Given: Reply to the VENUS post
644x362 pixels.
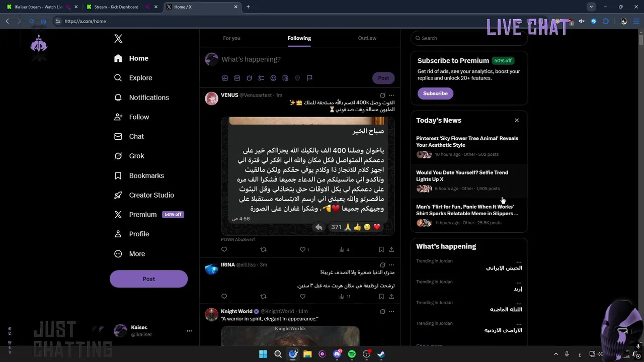Looking at the screenshot, I should pyautogui.click(x=224, y=249).
